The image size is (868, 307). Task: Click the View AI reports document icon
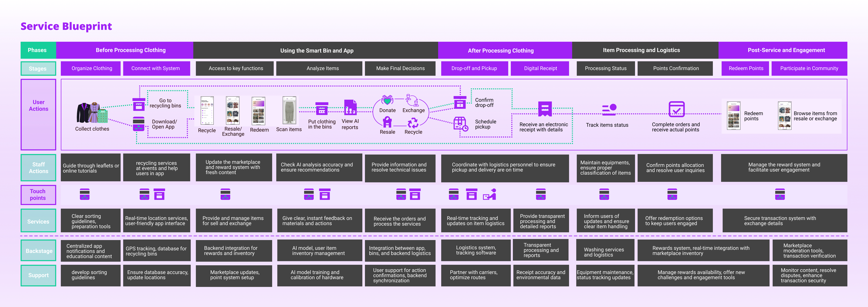click(x=350, y=107)
